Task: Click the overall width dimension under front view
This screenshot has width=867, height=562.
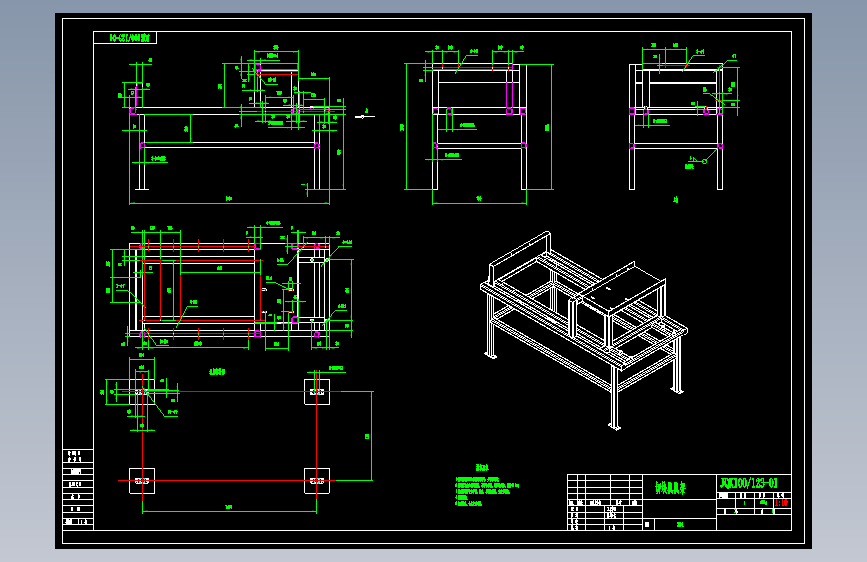Action: tap(229, 200)
